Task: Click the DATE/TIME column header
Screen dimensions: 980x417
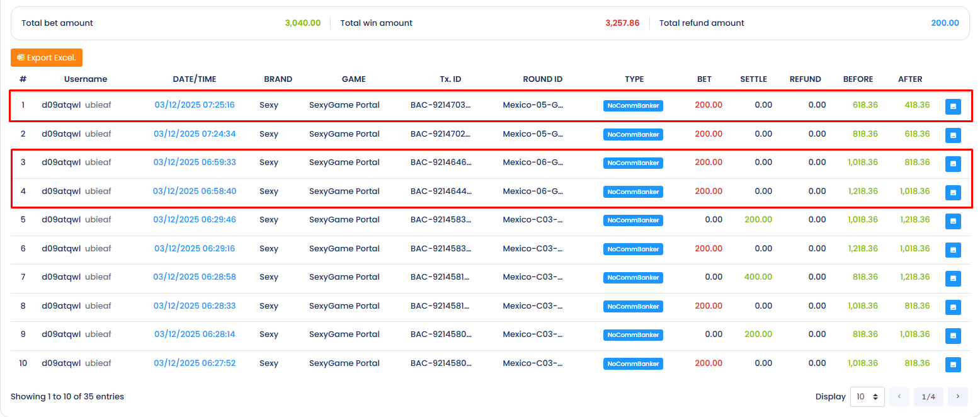Action: click(194, 79)
